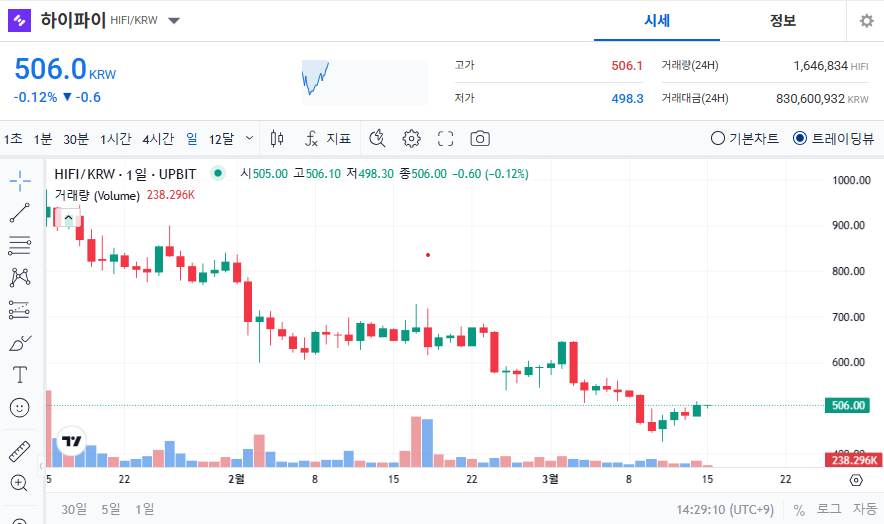Click the low price value 498.3
884x524 pixels.
pyautogui.click(x=627, y=99)
